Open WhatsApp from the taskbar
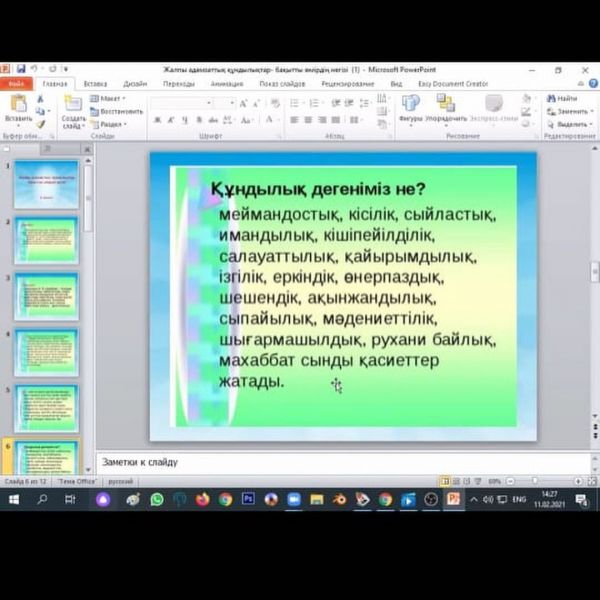 point(157,498)
